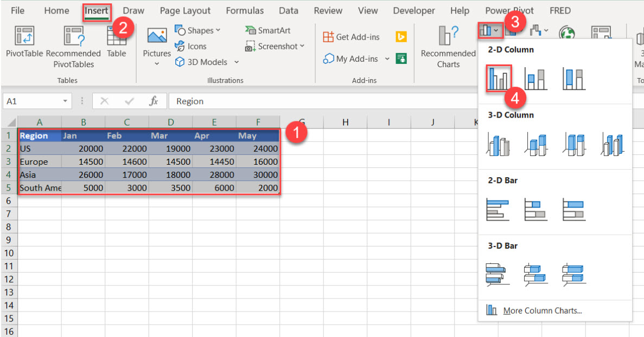Expand the Screenshot dropdown
This screenshot has height=337, width=644.
(302, 46)
